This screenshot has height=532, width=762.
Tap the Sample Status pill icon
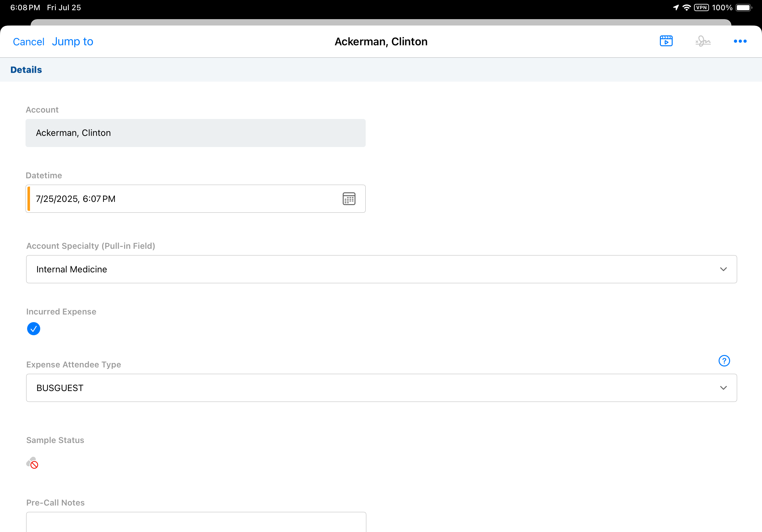point(32,463)
